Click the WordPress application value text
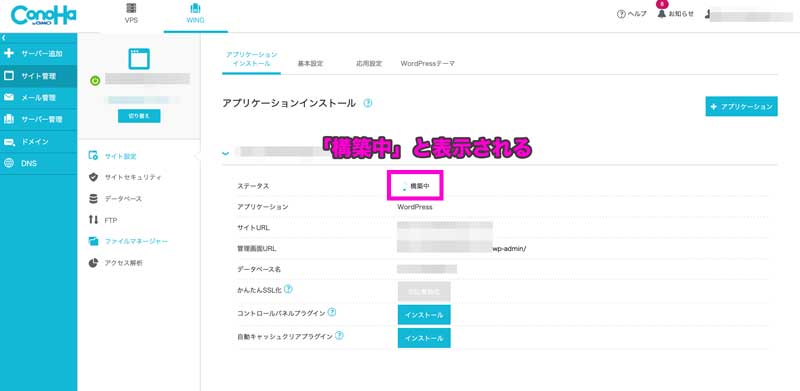 click(415, 207)
